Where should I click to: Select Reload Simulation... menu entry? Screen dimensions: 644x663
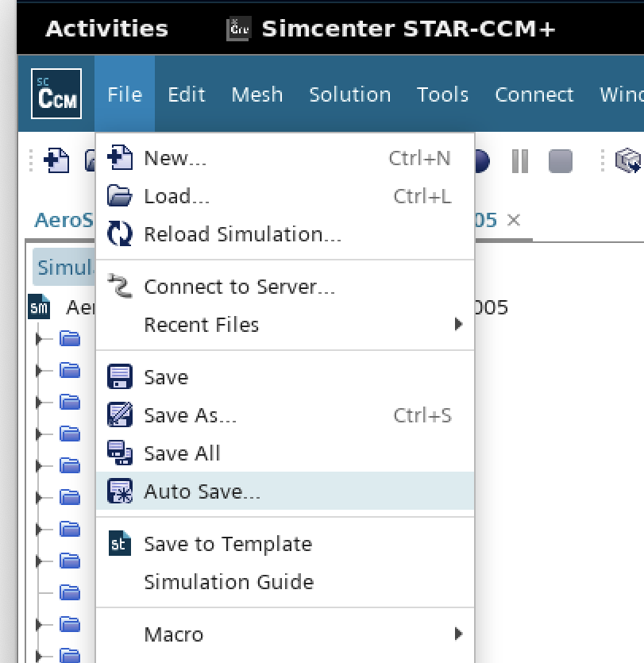pyautogui.click(x=285, y=234)
